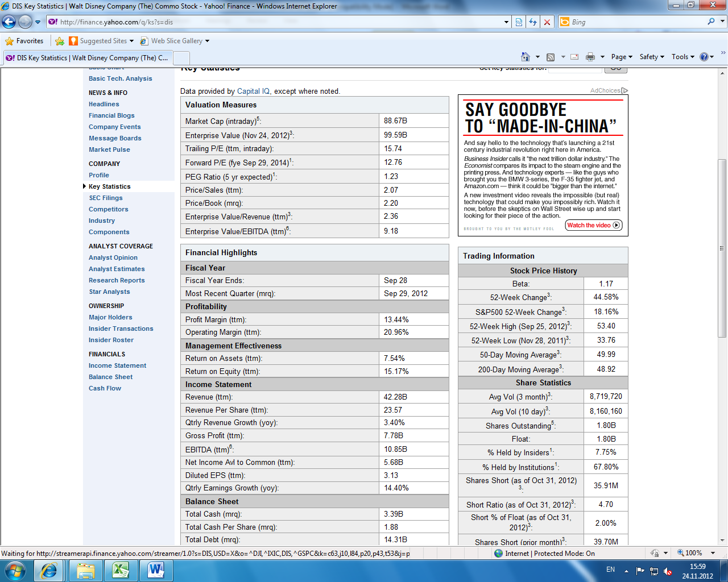728x582 pixels.
Task: Click the browser Back arrow button
Action: tap(9, 22)
